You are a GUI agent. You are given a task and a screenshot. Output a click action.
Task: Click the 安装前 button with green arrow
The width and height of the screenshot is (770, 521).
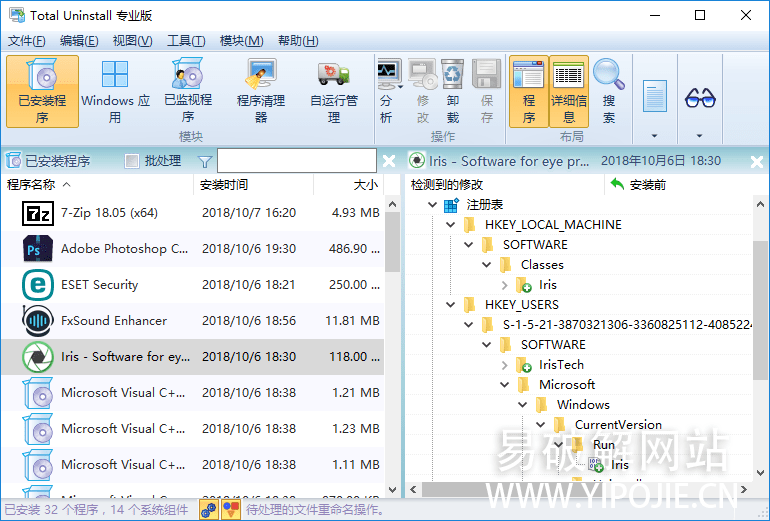(x=638, y=185)
